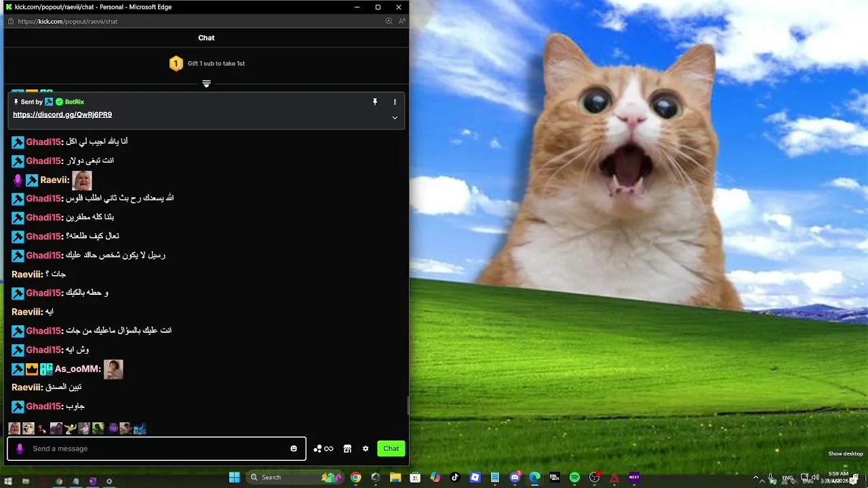The width and height of the screenshot is (868, 488).
Task: Click the ENG language indicator
Action: (787, 477)
